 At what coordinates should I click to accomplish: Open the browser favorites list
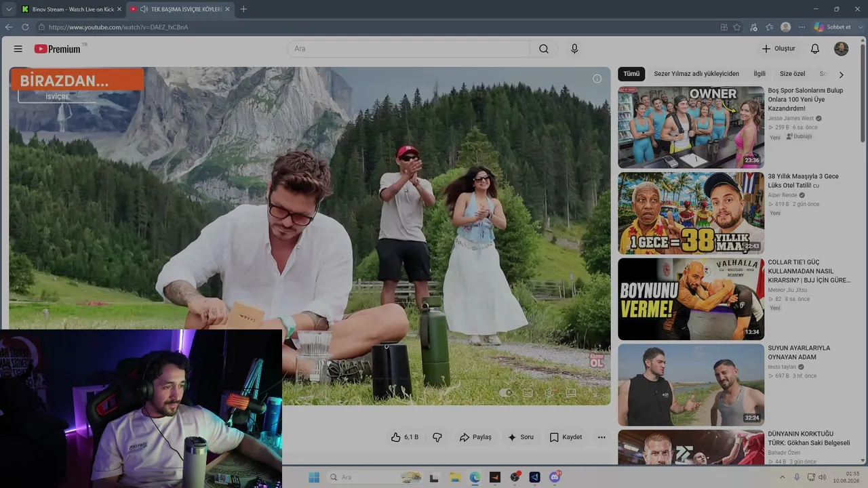pos(769,27)
